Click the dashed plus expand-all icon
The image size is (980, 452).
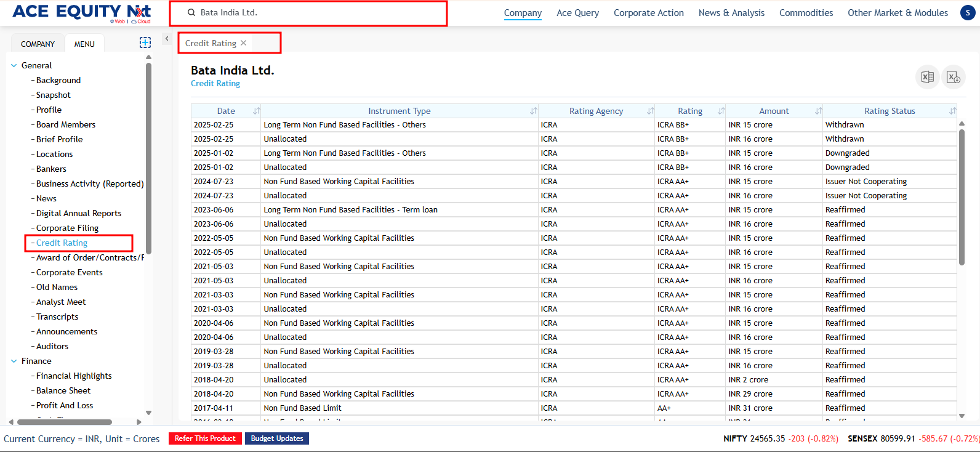click(145, 42)
